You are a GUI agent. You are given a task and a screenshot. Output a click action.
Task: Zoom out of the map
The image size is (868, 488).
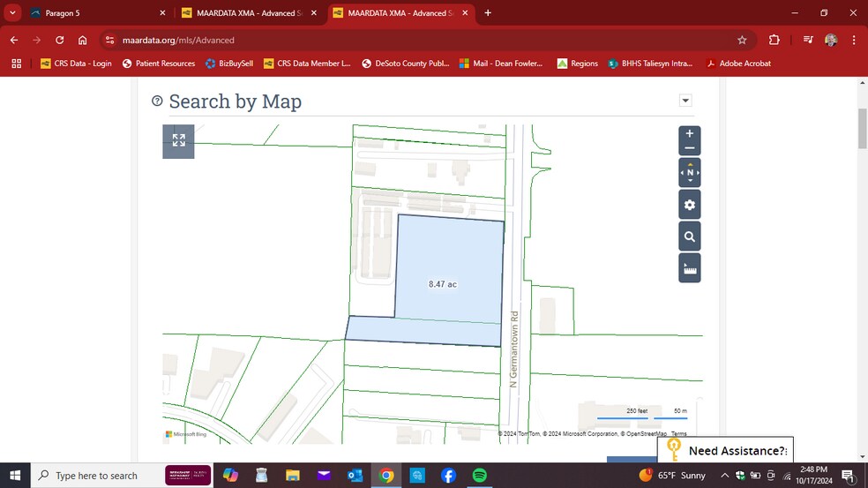click(x=689, y=148)
